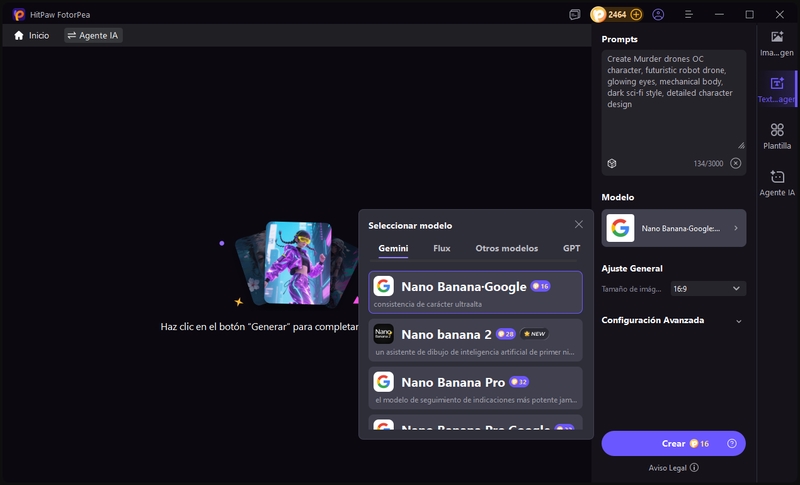Open the Image generation sidebar tool
This screenshot has height=485, width=800.
[x=777, y=43]
